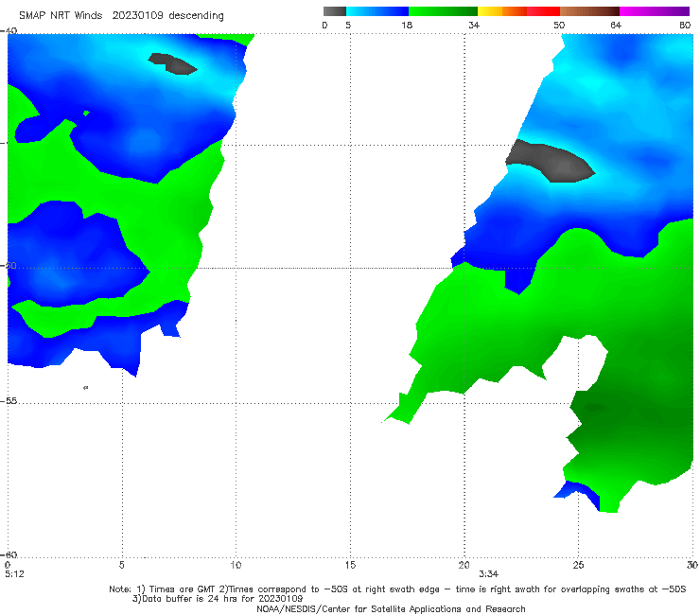Click the gray segment of the color bar
The width and height of the screenshot is (700, 615).
(335, 11)
